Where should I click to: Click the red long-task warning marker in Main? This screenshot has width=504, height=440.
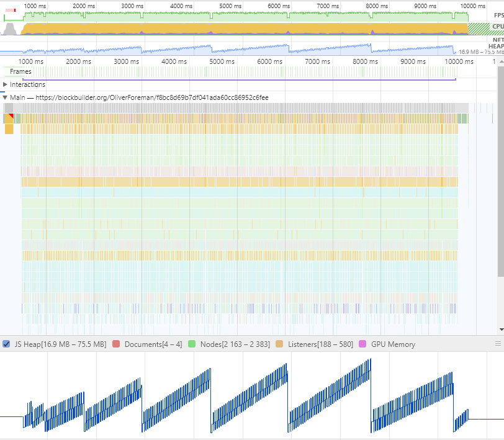coord(11,116)
